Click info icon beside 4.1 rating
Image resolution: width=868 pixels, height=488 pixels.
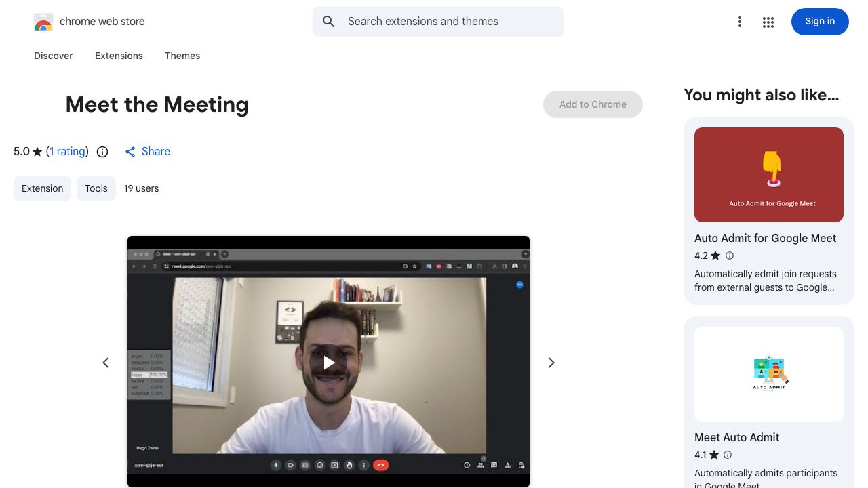728,455
